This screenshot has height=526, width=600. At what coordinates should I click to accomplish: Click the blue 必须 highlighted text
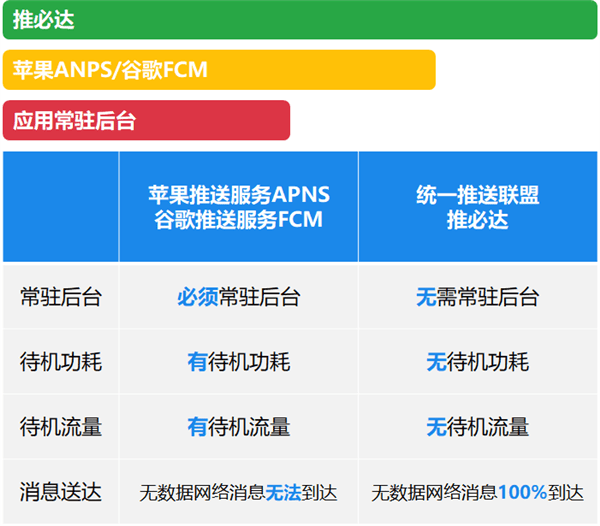coord(198,297)
